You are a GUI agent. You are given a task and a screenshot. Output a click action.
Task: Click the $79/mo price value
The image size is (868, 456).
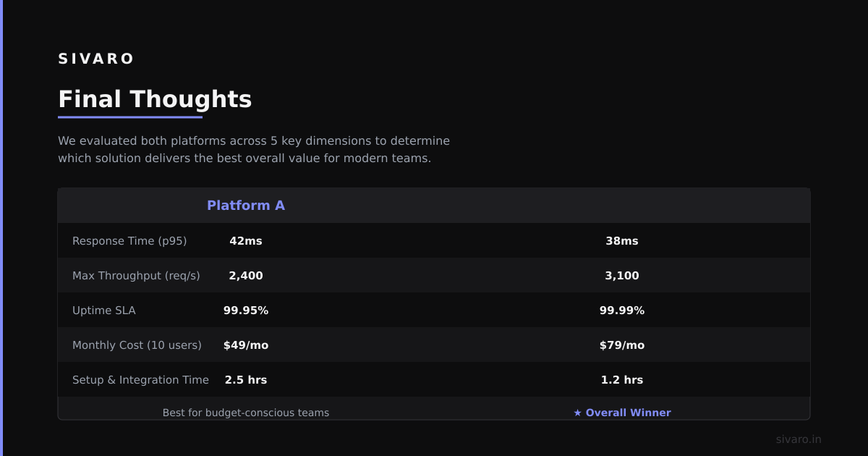622,345
